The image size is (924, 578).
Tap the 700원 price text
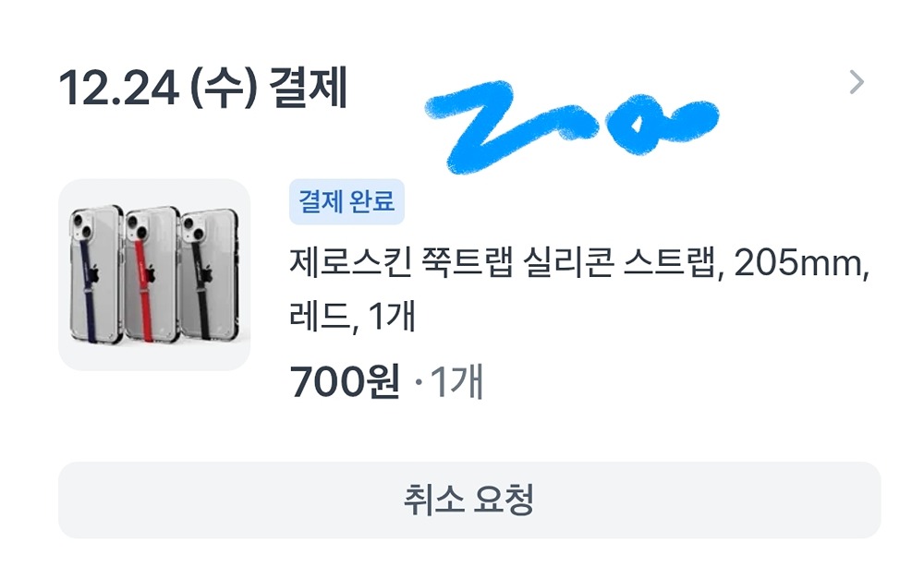tap(345, 381)
